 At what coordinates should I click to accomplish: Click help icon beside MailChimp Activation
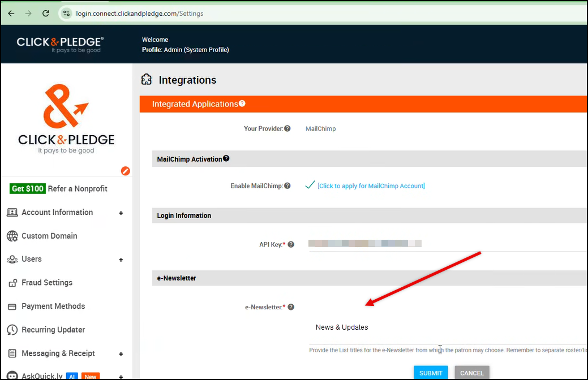coord(226,158)
